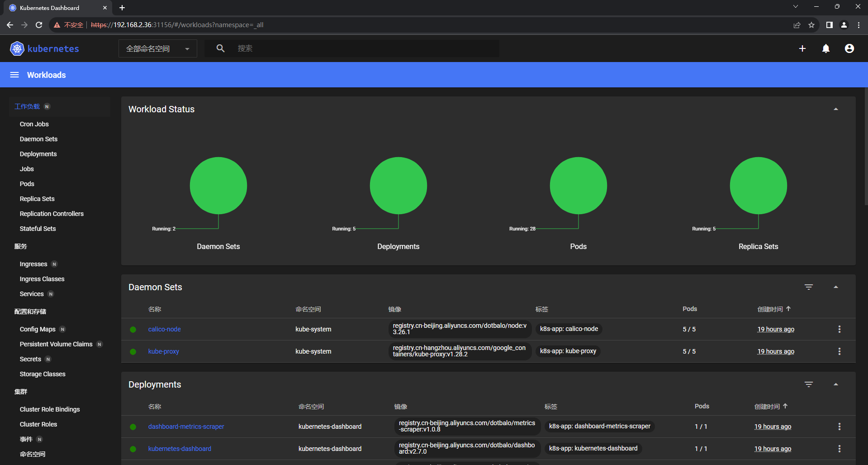Sort Daemon Sets by creation time arrow
The width and height of the screenshot is (868, 465).
click(x=788, y=309)
